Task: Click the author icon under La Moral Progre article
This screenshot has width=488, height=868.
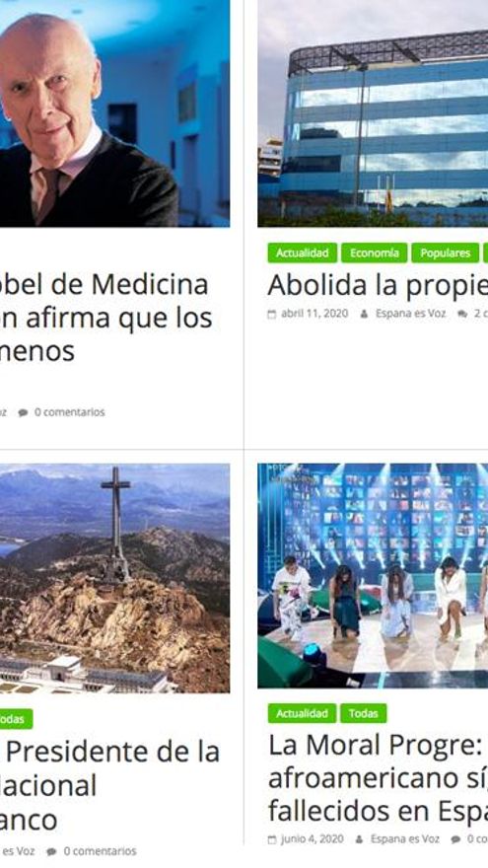Action: click(x=359, y=839)
